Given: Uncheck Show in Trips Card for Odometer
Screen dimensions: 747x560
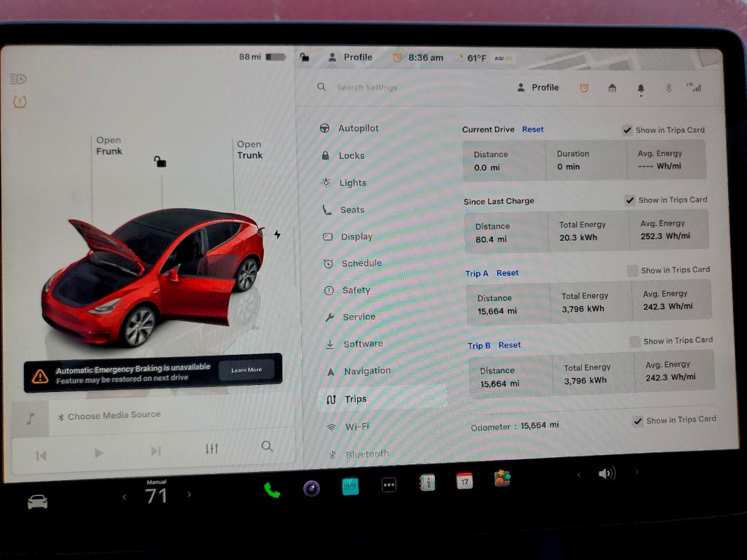Looking at the screenshot, I should (638, 421).
